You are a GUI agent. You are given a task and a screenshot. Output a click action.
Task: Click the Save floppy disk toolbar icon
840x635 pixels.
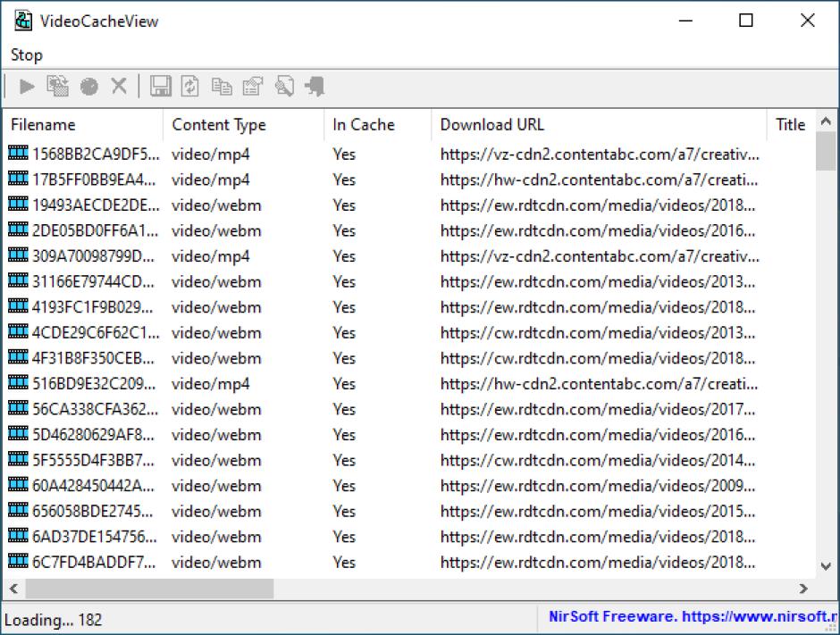(x=160, y=86)
